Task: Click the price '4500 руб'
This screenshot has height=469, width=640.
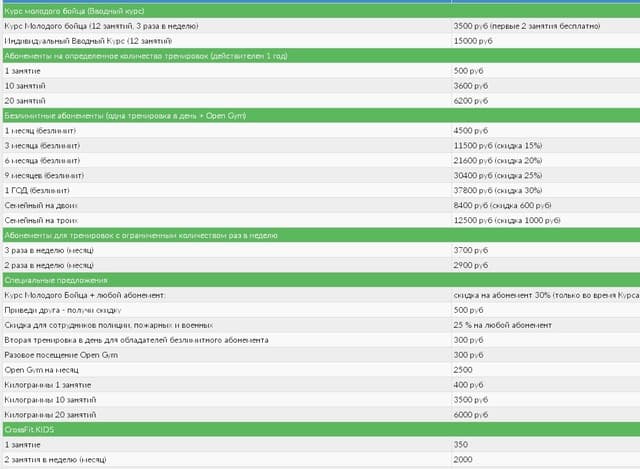Action: click(x=471, y=131)
